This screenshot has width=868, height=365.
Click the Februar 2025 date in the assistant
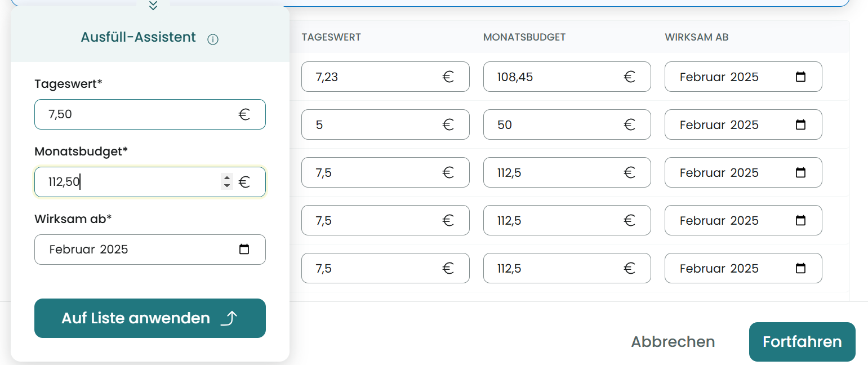coord(89,250)
